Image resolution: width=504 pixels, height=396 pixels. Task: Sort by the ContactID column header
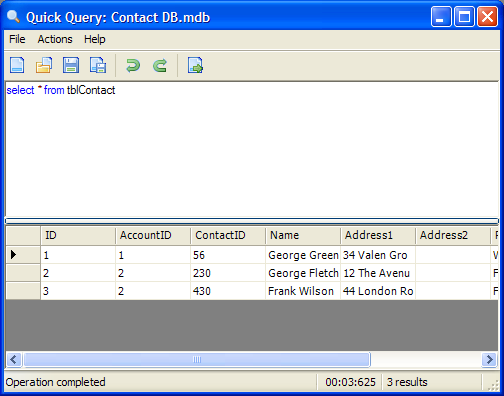(x=228, y=235)
